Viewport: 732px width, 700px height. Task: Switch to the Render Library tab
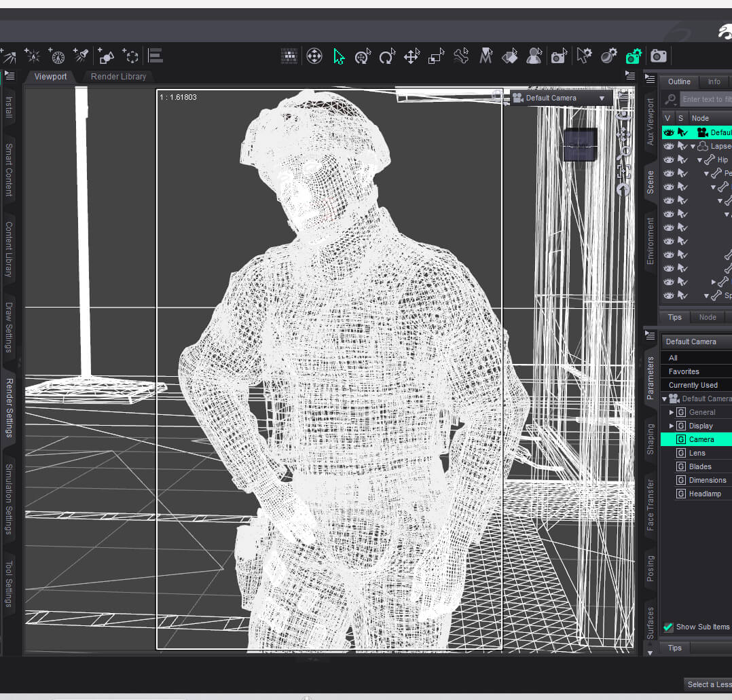pyautogui.click(x=118, y=77)
